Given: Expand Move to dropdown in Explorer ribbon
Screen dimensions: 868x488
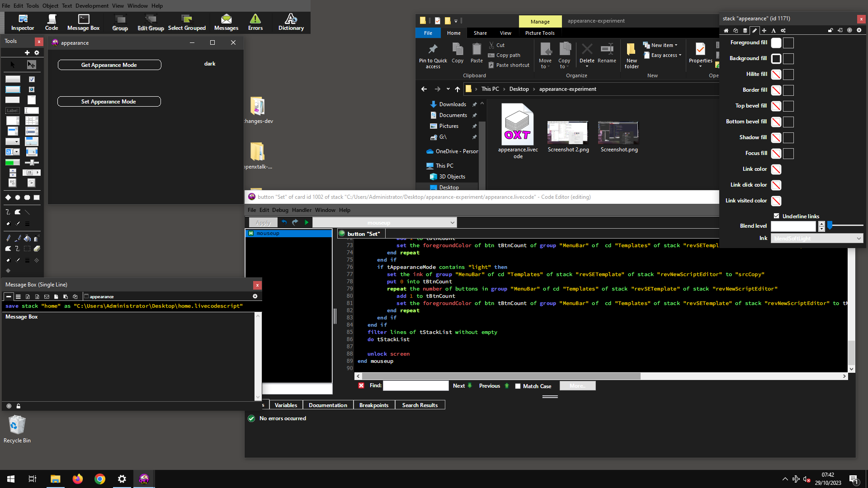Looking at the screenshot, I should 545,56.
